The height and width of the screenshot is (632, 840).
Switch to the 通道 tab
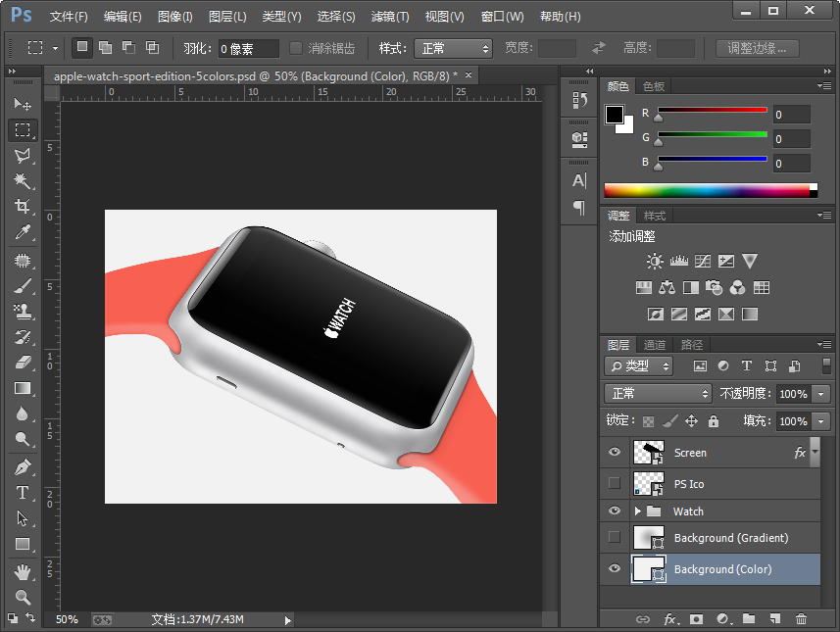point(654,345)
